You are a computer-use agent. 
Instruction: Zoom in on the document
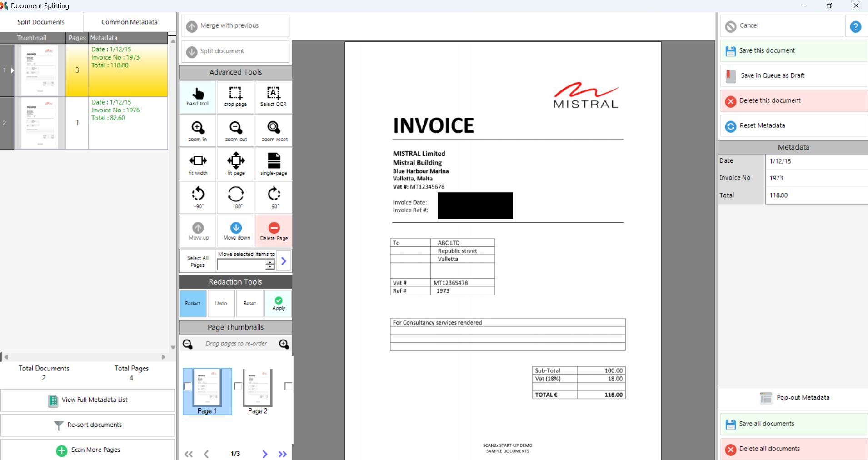(198, 130)
